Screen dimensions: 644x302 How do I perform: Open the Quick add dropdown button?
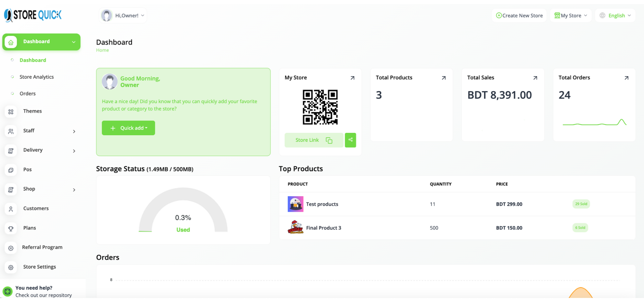(x=128, y=128)
